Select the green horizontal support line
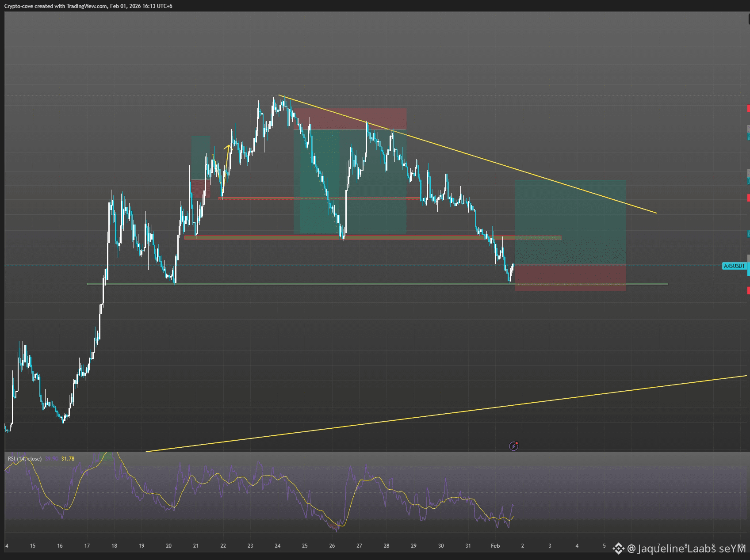Screen dimensions: 750x560 click(378, 284)
